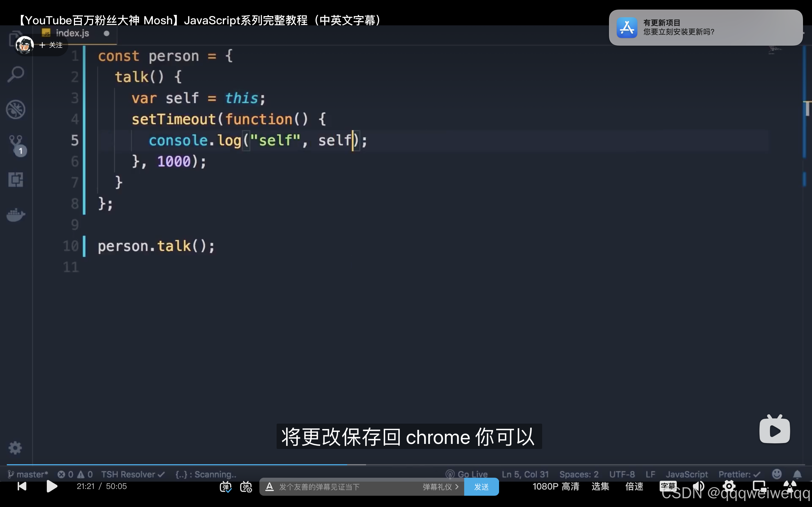Expand the 弹幕礼仪 etiquette panel

click(x=440, y=487)
